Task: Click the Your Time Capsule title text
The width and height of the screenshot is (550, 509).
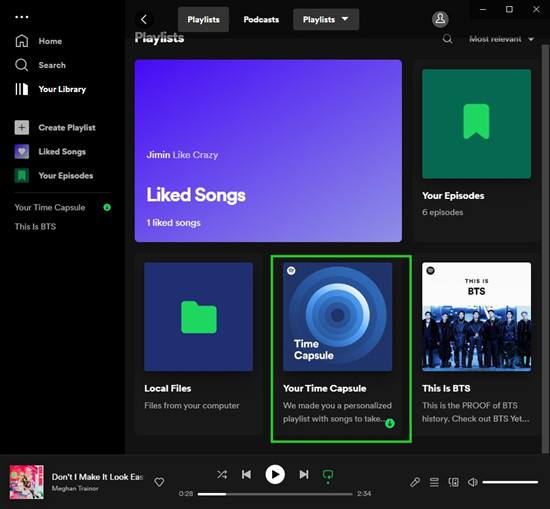Action: click(x=324, y=388)
